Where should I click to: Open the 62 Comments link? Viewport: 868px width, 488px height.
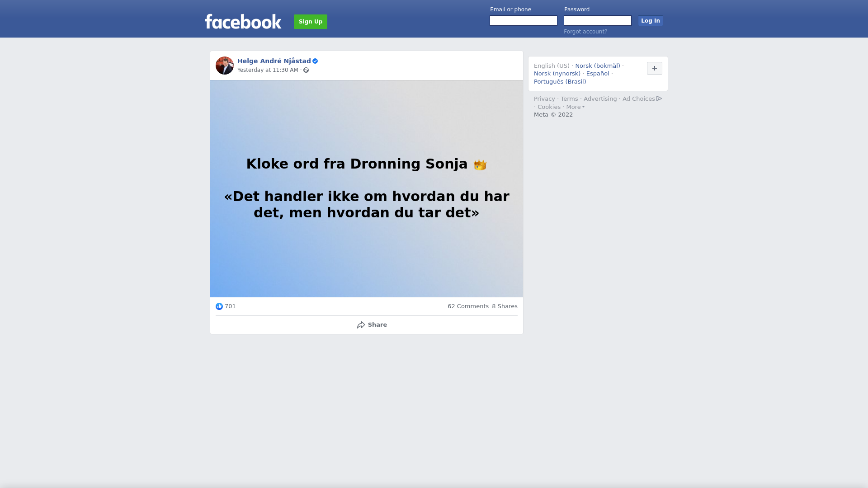468,306
